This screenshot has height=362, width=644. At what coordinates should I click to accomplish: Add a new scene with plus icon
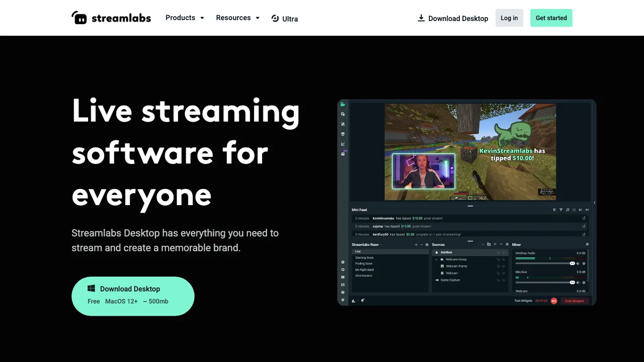tap(416, 245)
